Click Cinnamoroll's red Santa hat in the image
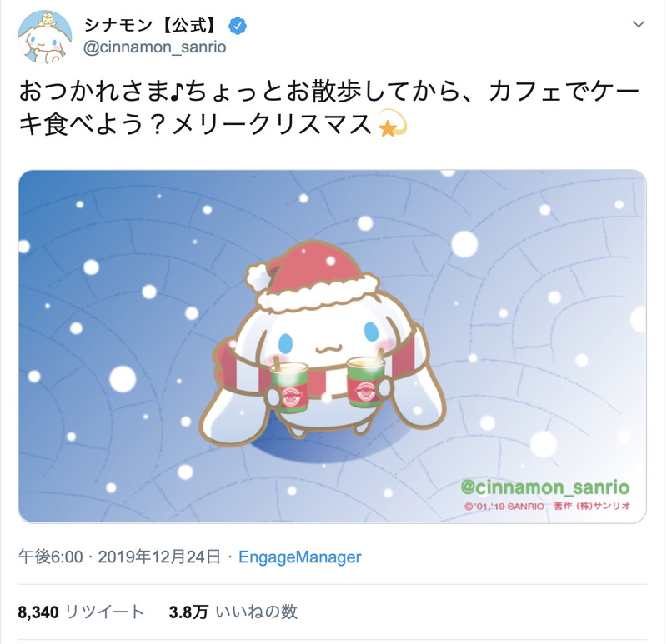This screenshot has width=667, height=644. click(313, 276)
